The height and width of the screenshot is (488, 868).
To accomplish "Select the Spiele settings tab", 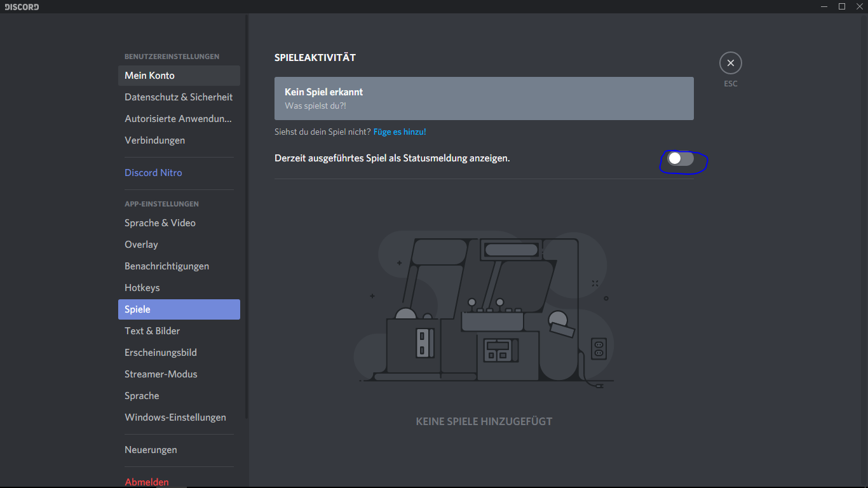I will point(179,309).
